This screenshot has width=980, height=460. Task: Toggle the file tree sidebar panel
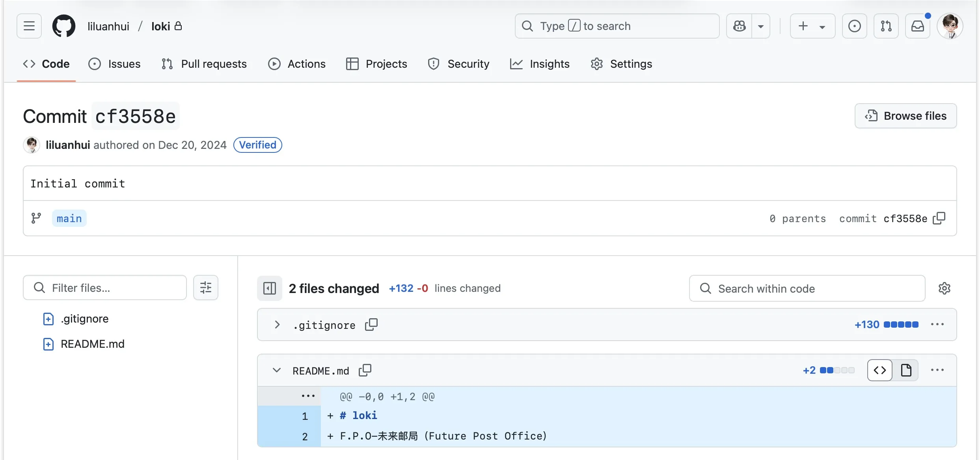[270, 288]
